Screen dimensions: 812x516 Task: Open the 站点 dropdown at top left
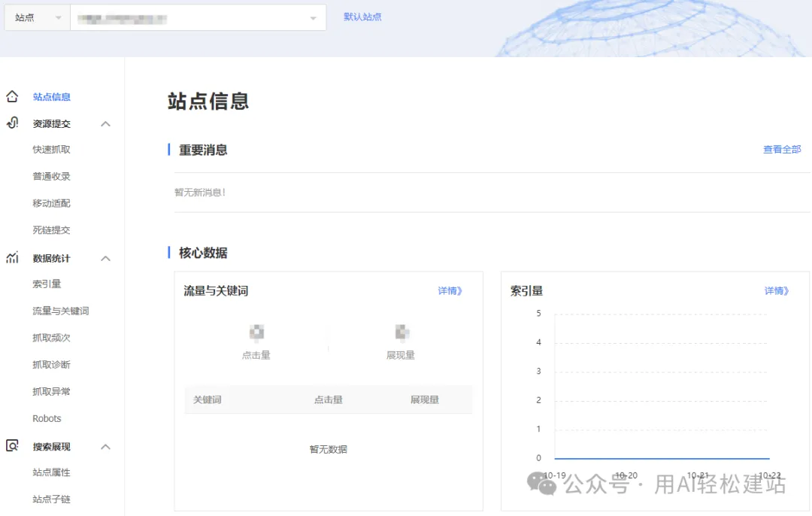pyautogui.click(x=36, y=17)
